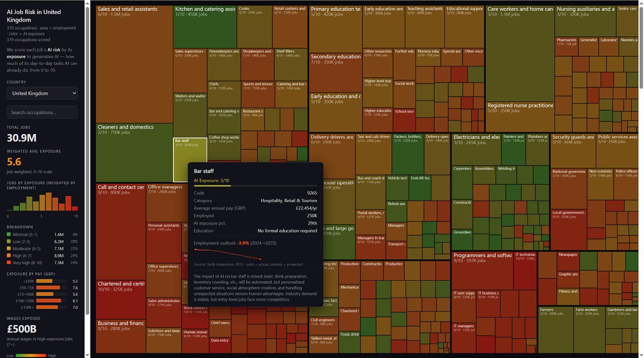644x358 pixels.
Task: Select the Civil engineers tile
Action: coord(323,326)
